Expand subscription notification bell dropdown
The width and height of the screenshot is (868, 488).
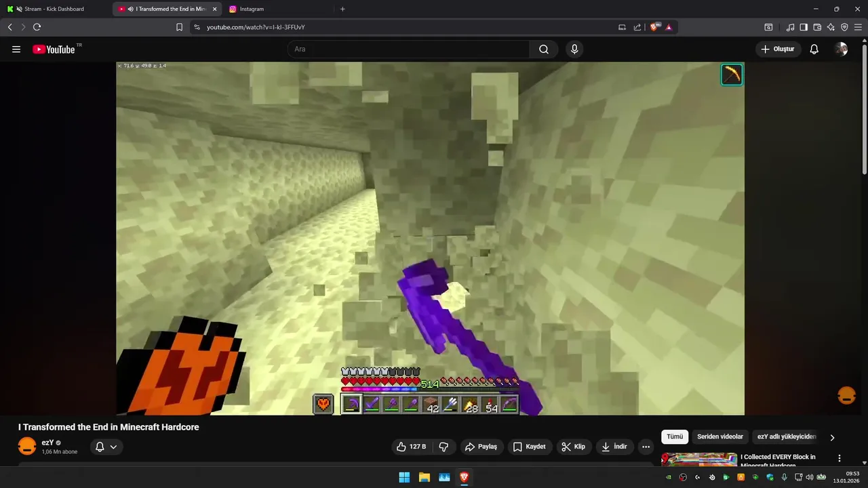point(106,447)
